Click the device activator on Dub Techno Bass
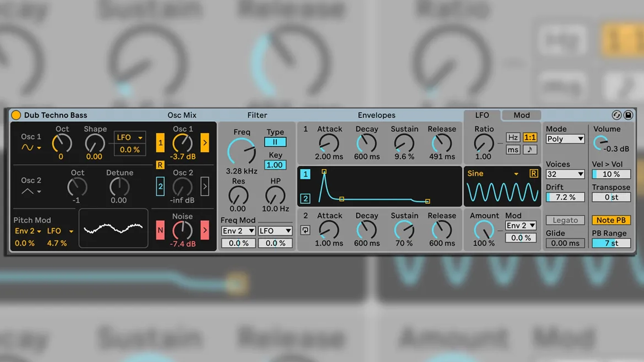The width and height of the screenshot is (644, 362). point(16,115)
